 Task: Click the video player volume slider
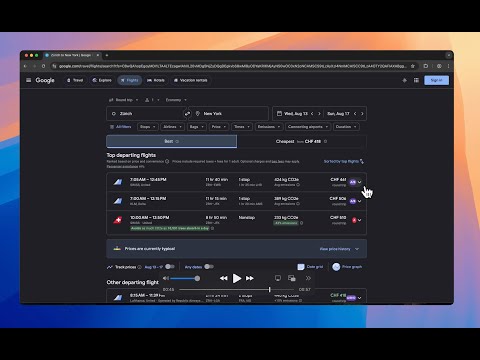coord(185,278)
